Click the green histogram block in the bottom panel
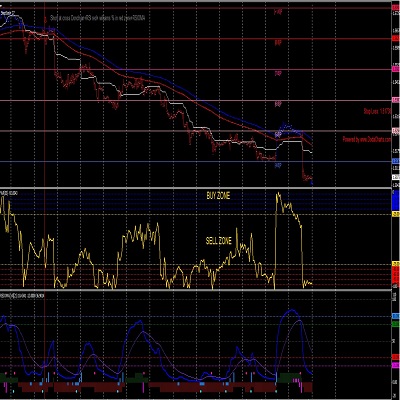This screenshot has width=400, height=400. pyautogui.click(x=289, y=378)
